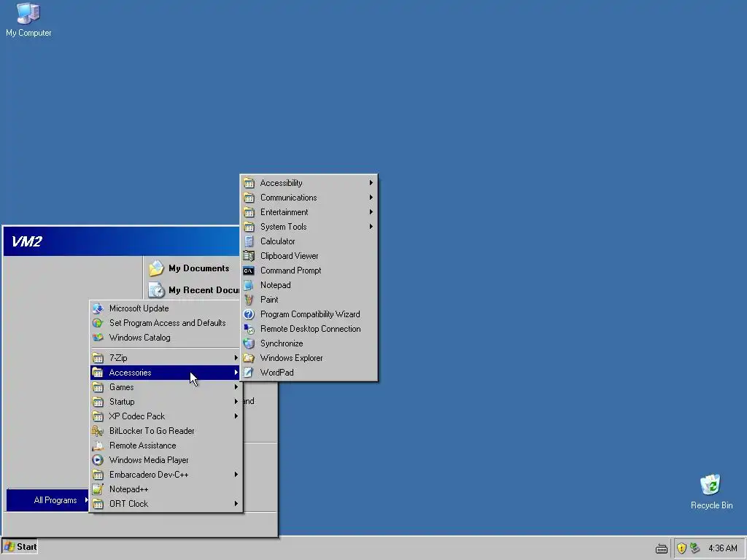
Task: Click the Accessibility text label
Action: coord(281,183)
